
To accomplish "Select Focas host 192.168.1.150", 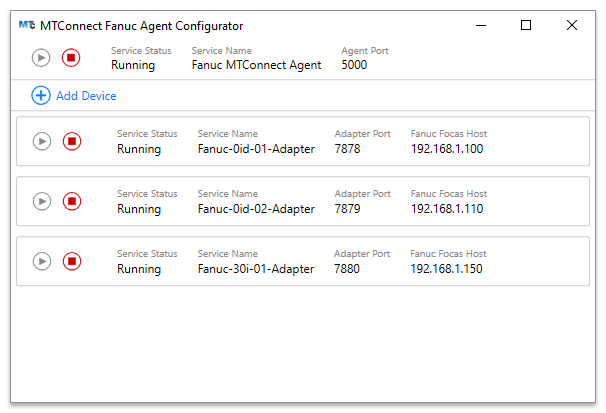I will pyautogui.click(x=446, y=269).
